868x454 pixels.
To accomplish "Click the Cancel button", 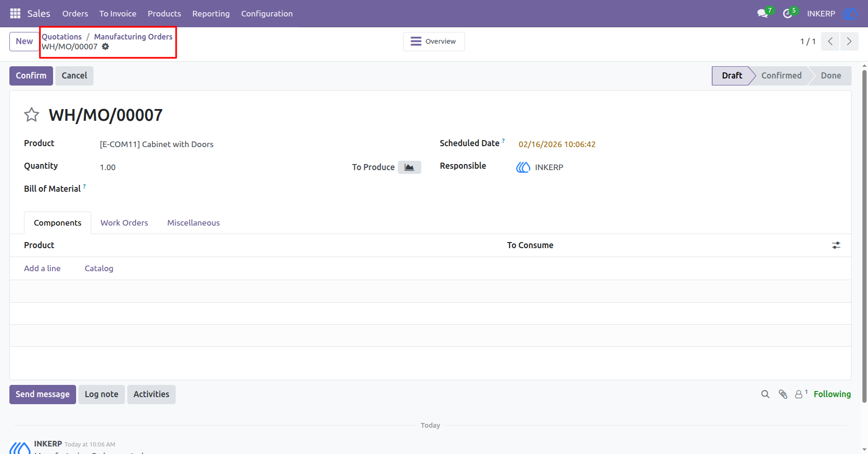I will coord(74,76).
